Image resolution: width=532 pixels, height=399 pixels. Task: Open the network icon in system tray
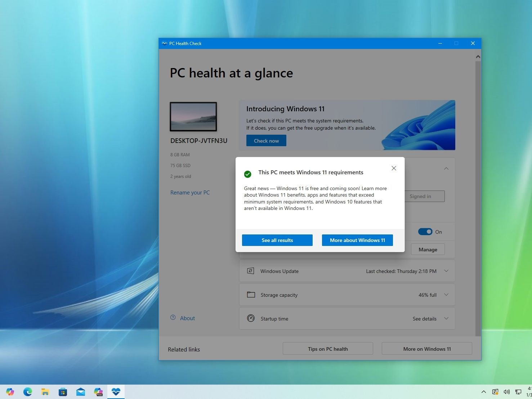tap(518, 392)
